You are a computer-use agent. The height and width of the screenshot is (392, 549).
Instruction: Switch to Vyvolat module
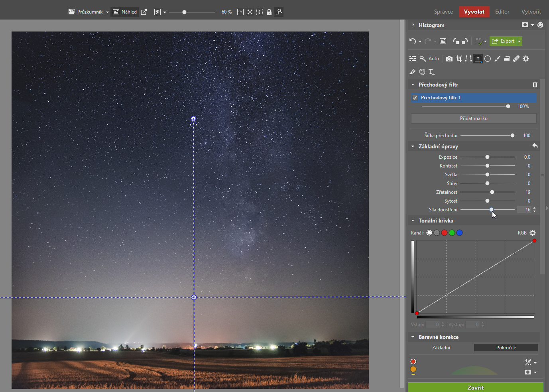(474, 12)
